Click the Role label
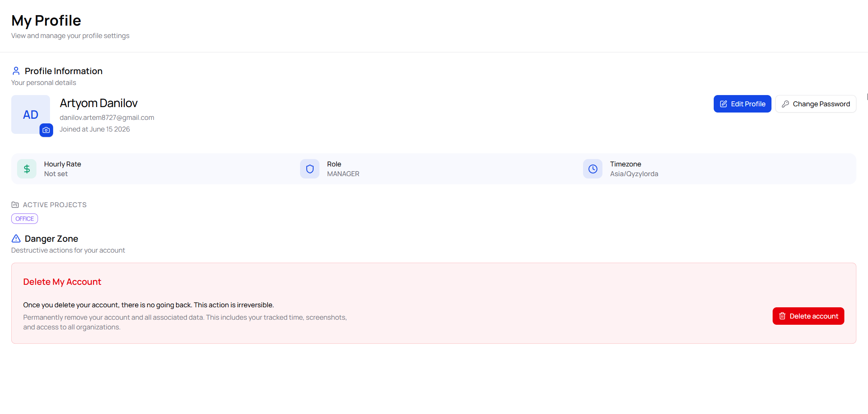Viewport: 868px width, 414px height. click(x=334, y=164)
